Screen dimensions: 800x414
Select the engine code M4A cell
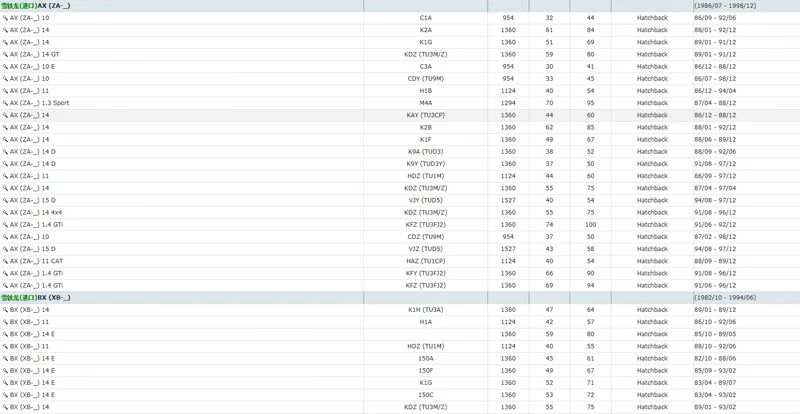click(x=426, y=103)
